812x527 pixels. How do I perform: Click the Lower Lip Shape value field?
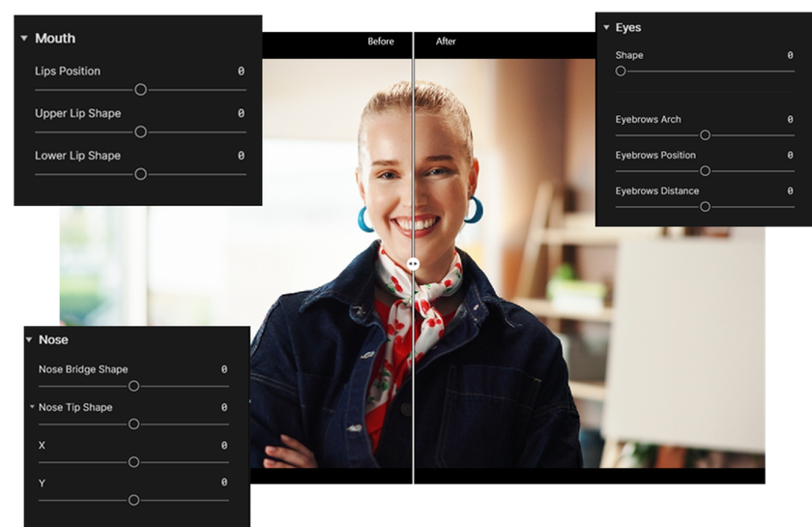[241, 156]
